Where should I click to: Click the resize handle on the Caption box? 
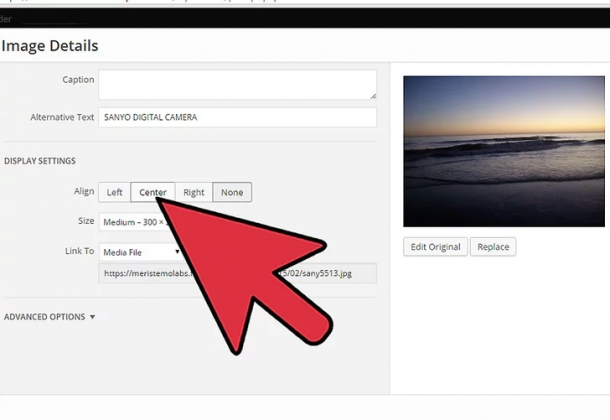pos(372,95)
